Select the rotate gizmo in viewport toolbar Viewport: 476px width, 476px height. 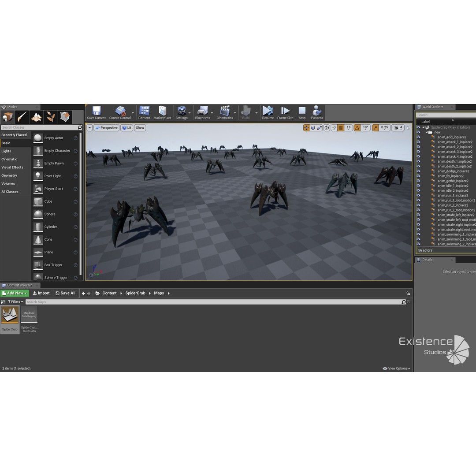coord(313,128)
